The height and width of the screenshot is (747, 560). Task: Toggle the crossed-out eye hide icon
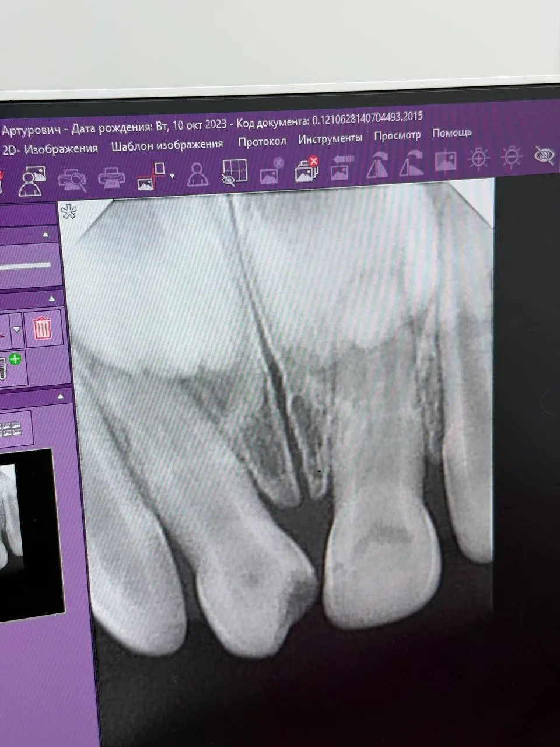pyautogui.click(x=544, y=155)
